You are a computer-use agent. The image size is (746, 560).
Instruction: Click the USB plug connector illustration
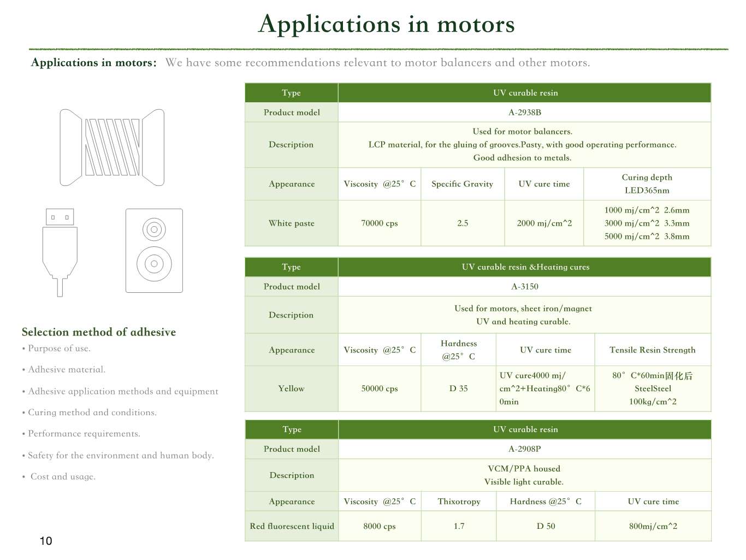tap(60, 251)
